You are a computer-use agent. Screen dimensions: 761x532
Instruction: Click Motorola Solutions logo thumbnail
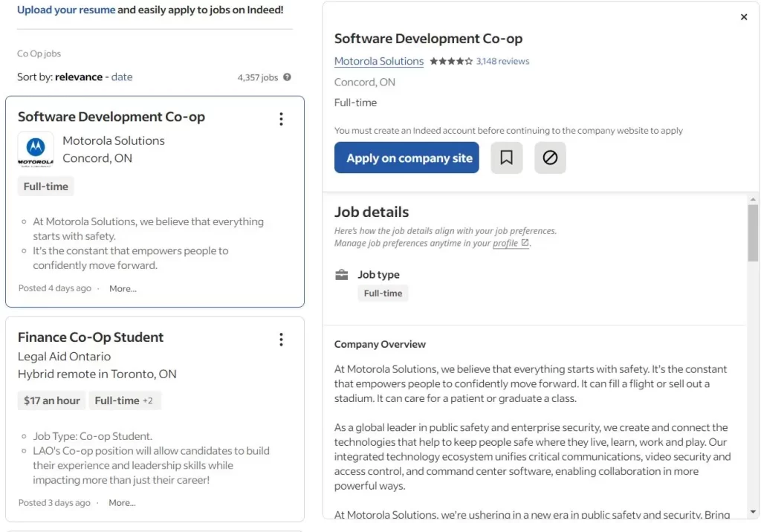click(x=36, y=149)
